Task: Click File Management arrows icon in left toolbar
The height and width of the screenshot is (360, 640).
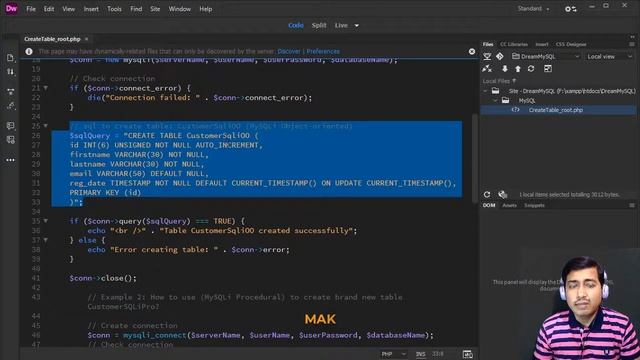Action: click(x=10, y=72)
